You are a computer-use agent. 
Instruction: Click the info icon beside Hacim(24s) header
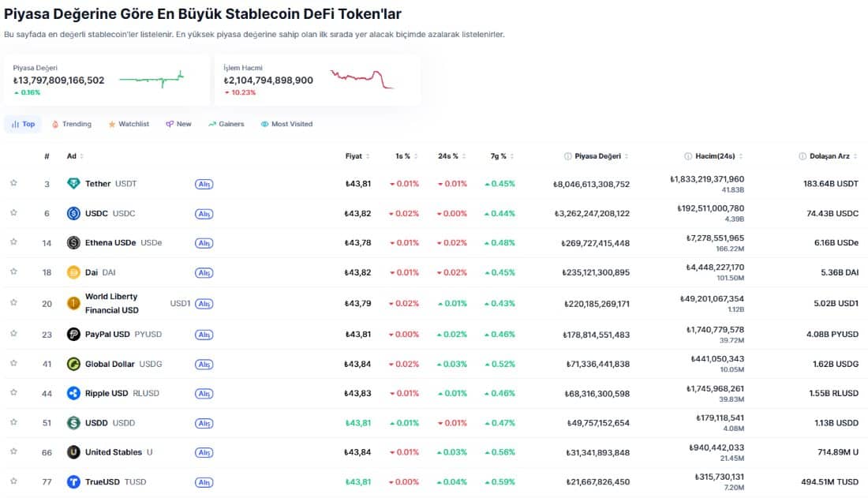(688, 156)
